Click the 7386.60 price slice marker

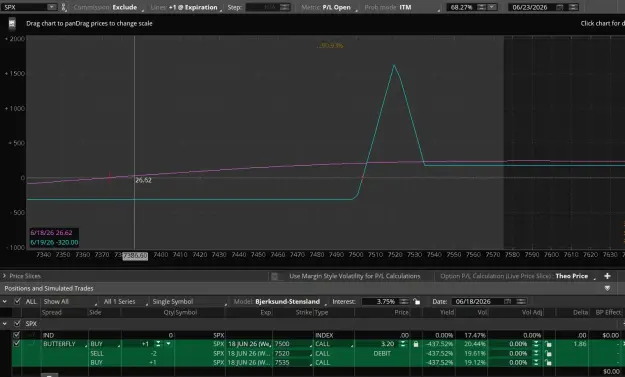(x=135, y=255)
